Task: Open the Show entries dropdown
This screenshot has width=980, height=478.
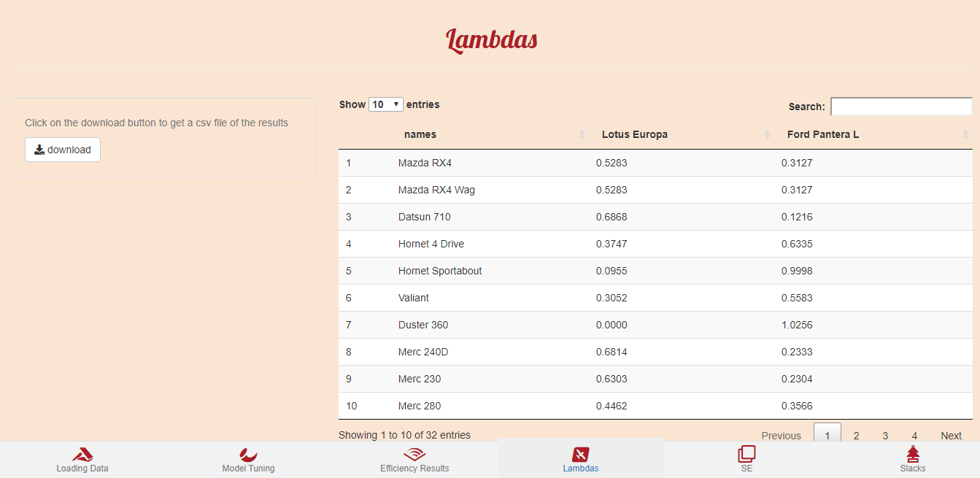Action: click(386, 104)
